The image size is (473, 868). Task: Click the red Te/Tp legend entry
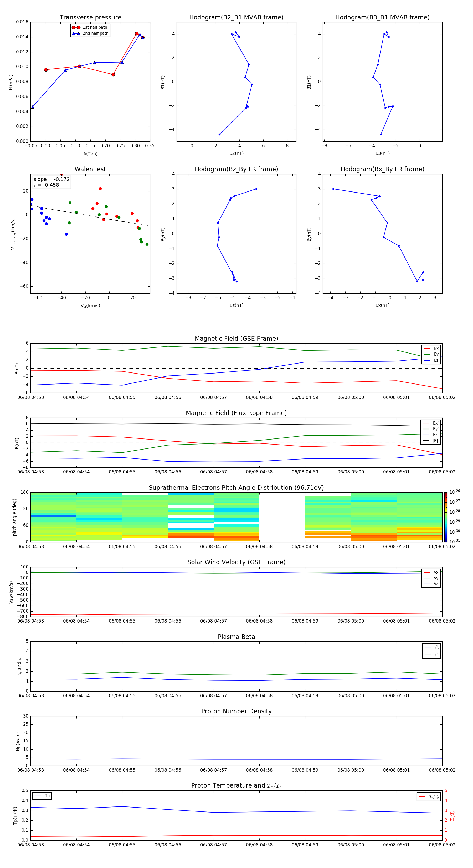tap(429, 796)
